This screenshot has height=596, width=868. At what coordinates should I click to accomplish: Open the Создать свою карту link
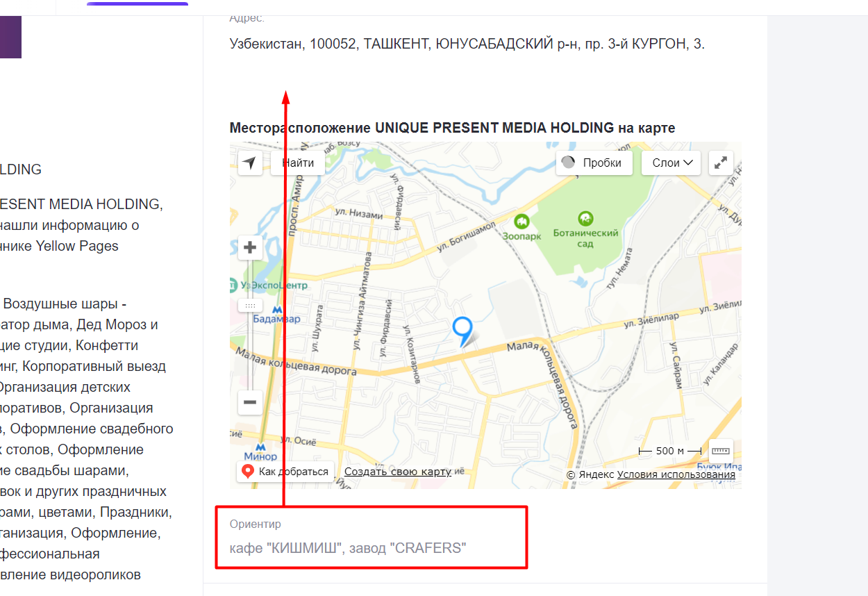pos(398,472)
